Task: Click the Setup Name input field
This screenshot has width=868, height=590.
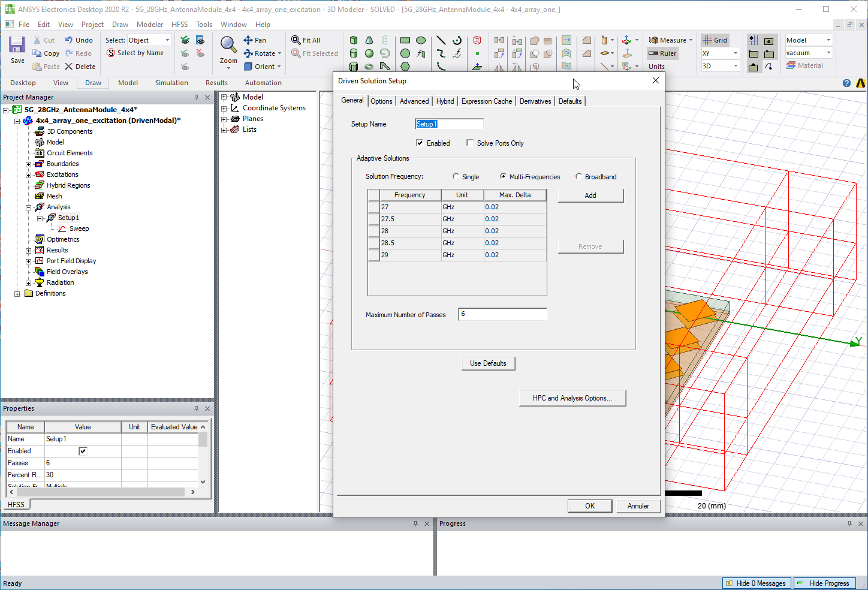Action: pos(449,124)
